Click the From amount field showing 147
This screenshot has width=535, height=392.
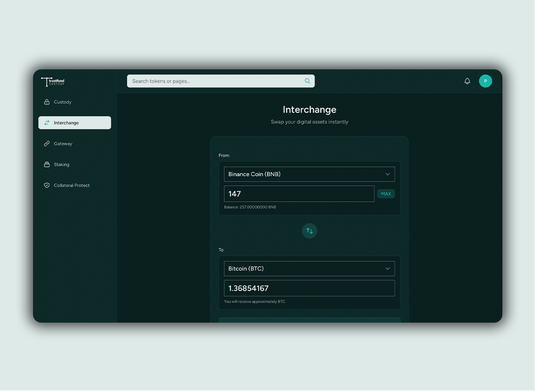click(x=299, y=194)
